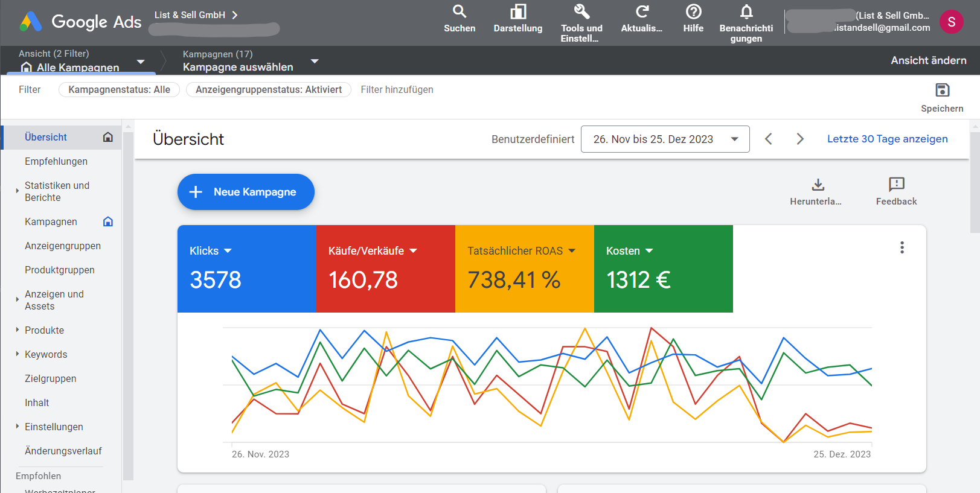Click the Speichern save icon
Screen dimensions: 980x493
[942, 90]
